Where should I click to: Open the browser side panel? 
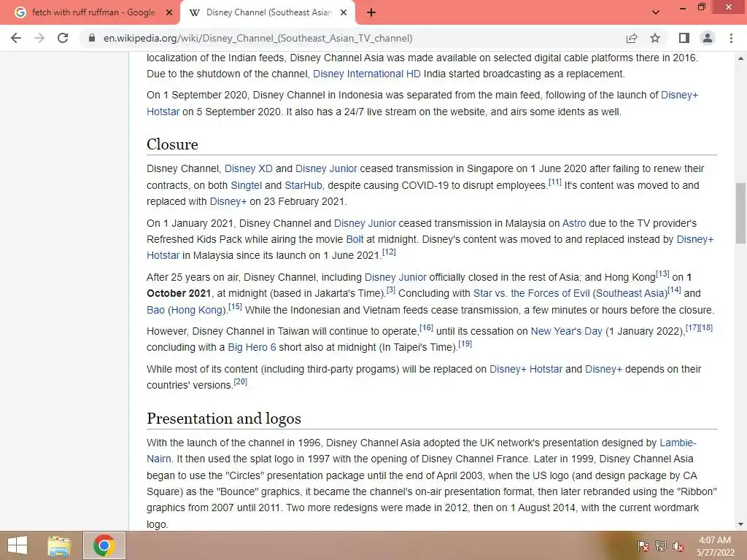click(684, 38)
